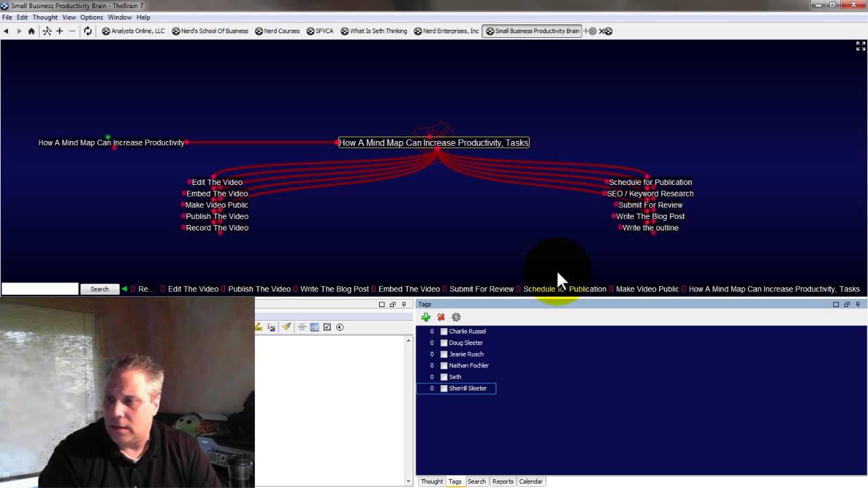This screenshot has height=488, width=868.
Task: Click the expand-plex icon at top right
Action: point(861,46)
